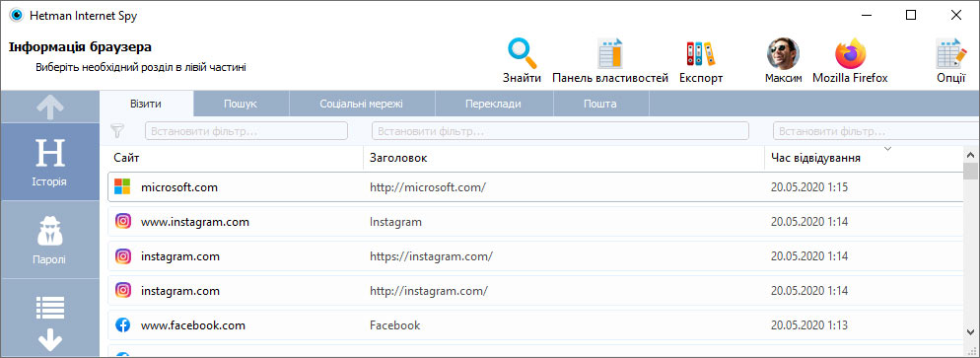The width and height of the screenshot is (980, 358).
Task: Switch to the Пошук tab
Action: pos(241,104)
